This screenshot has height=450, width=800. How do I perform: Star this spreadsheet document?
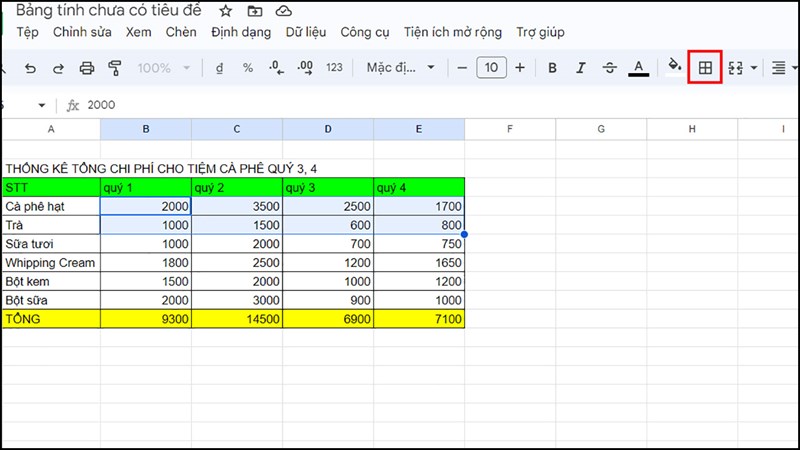pyautogui.click(x=226, y=11)
